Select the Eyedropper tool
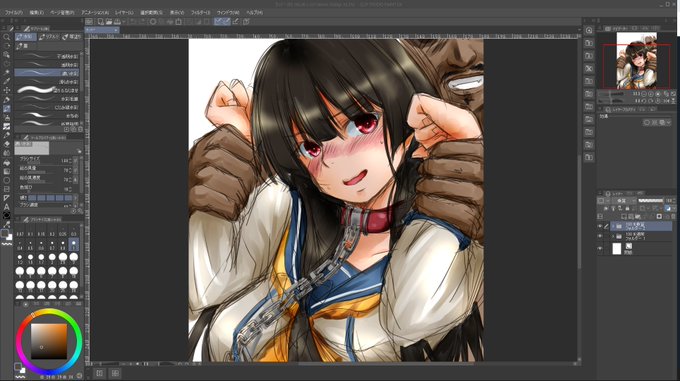The height and width of the screenshot is (381, 680). [7, 81]
